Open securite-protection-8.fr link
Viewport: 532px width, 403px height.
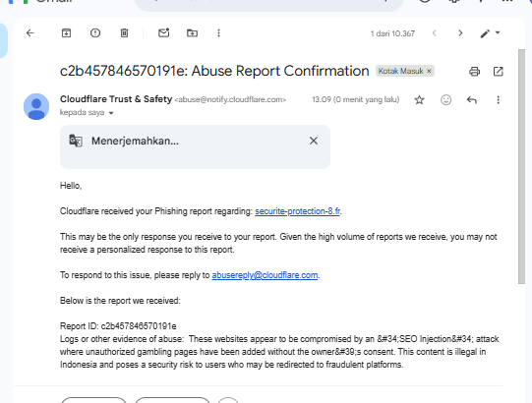point(298,211)
